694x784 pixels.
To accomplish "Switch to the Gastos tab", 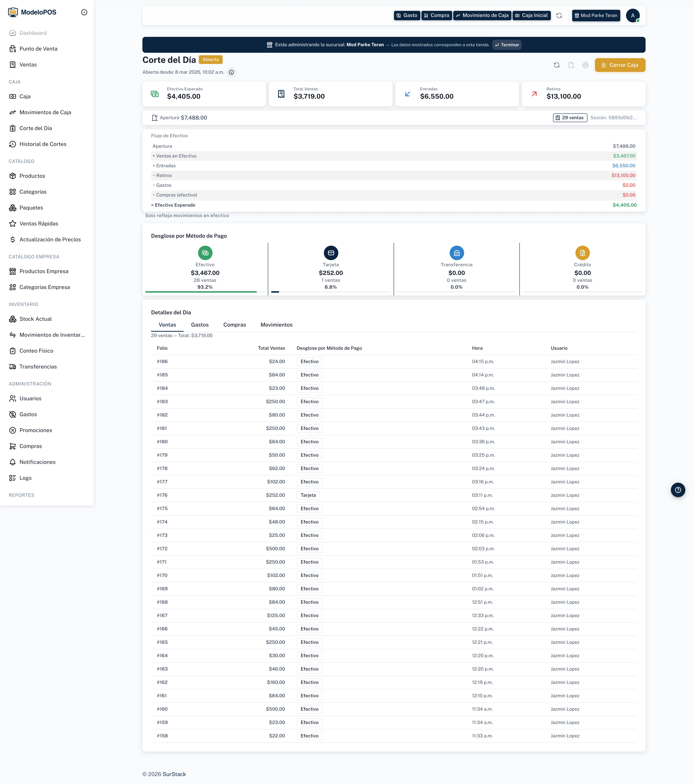I will (x=200, y=324).
